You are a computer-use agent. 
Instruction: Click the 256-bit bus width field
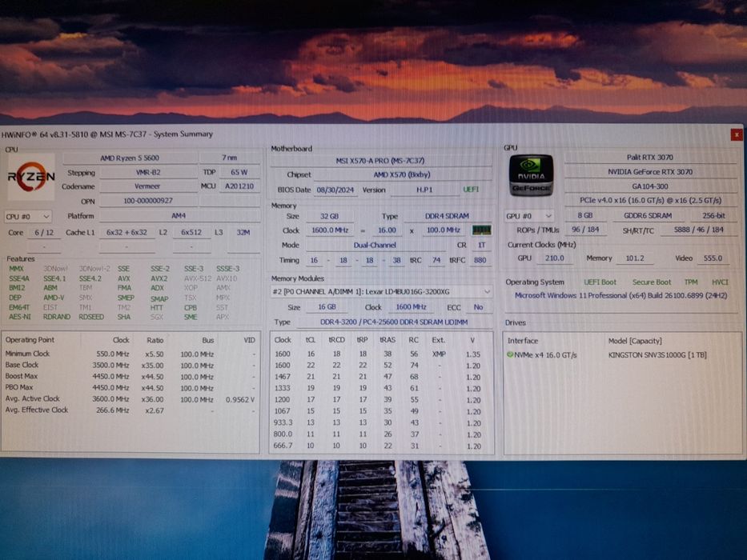click(x=713, y=216)
